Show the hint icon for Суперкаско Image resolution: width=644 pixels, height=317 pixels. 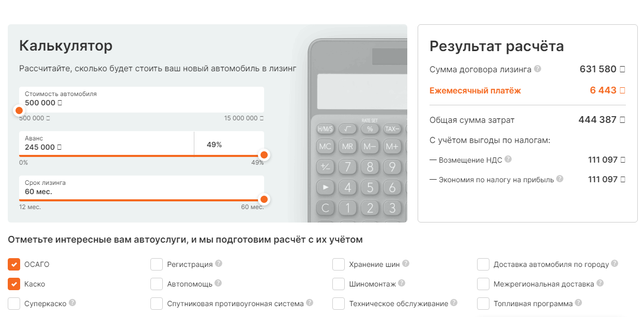(x=72, y=303)
